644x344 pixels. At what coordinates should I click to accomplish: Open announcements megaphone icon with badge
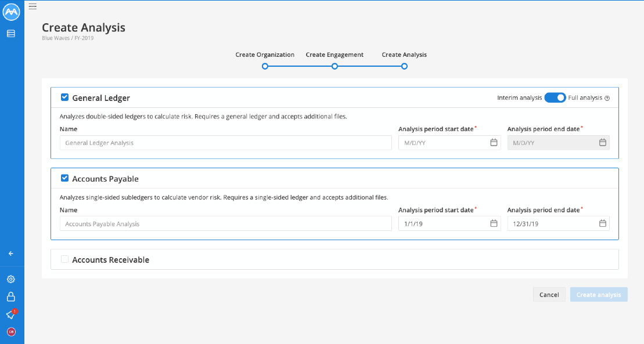tap(11, 314)
